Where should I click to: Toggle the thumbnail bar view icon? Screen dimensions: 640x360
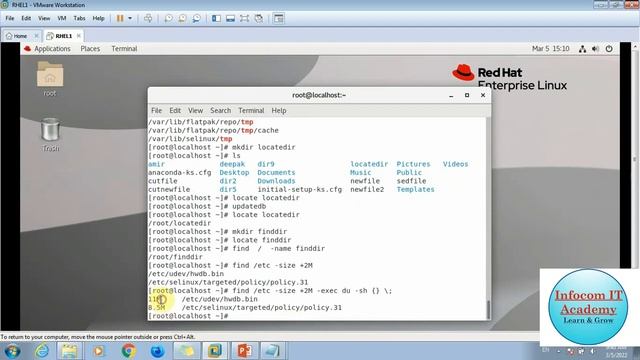(230, 18)
